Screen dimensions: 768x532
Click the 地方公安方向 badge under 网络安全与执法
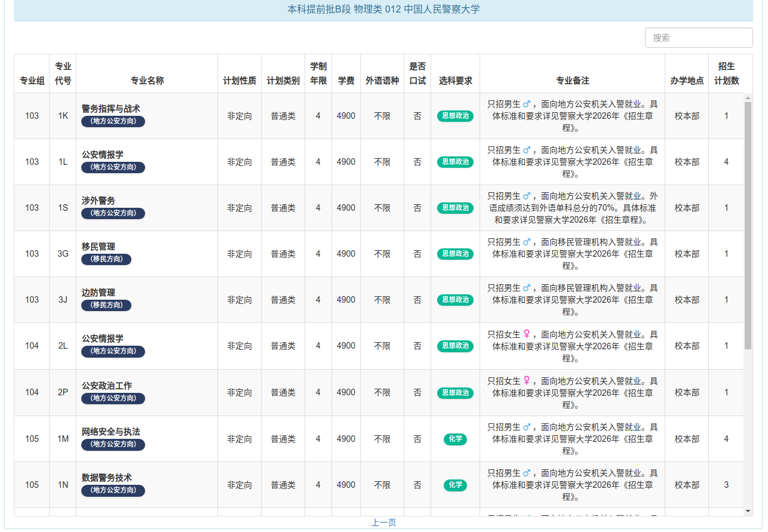click(113, 444)
